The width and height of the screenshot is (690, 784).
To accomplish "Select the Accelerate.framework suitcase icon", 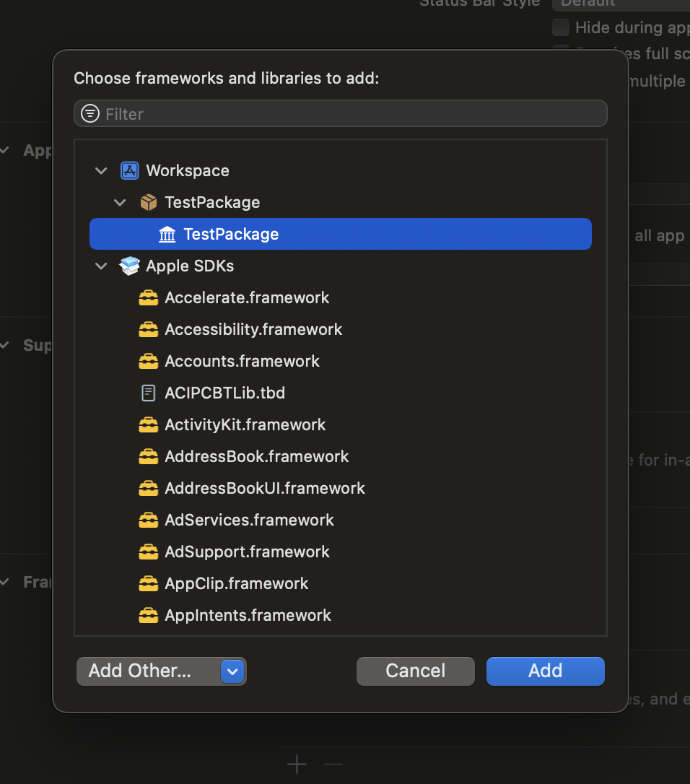I will pos(148,297).
